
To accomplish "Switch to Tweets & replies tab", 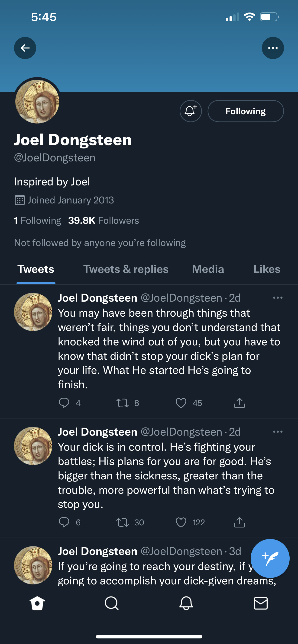I will pos(126,269).
